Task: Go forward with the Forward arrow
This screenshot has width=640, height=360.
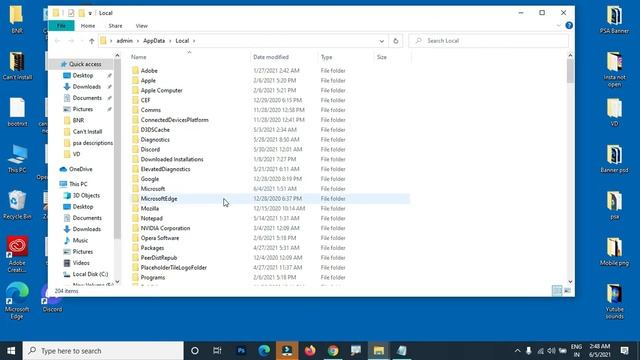Action: click(x=71, y=41)
